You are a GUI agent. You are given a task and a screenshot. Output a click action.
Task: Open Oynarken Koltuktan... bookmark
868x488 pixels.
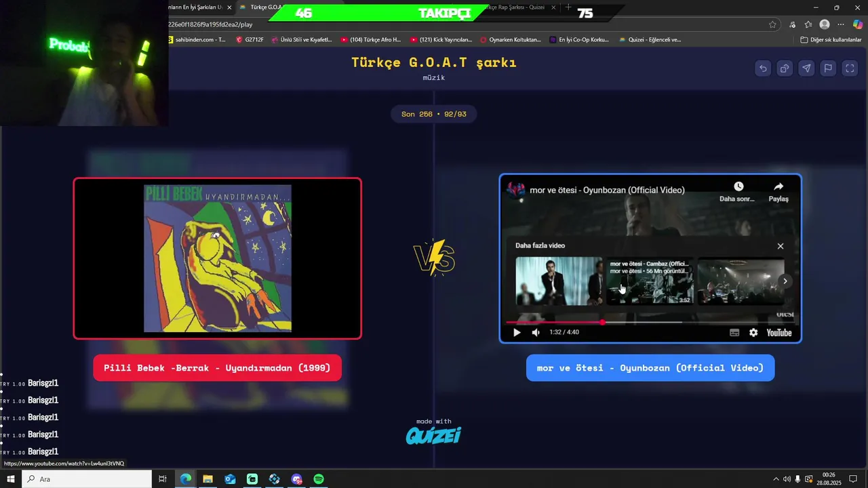511,39
